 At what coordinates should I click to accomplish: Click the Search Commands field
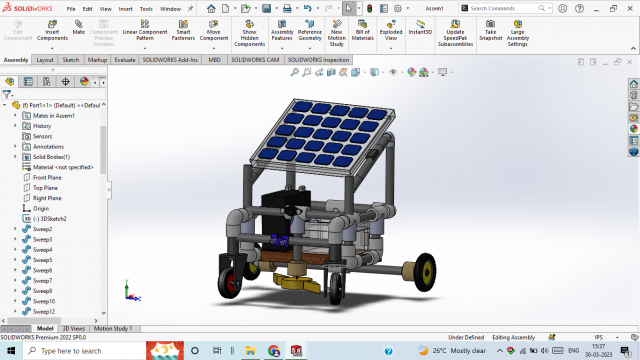click(507, 8)
